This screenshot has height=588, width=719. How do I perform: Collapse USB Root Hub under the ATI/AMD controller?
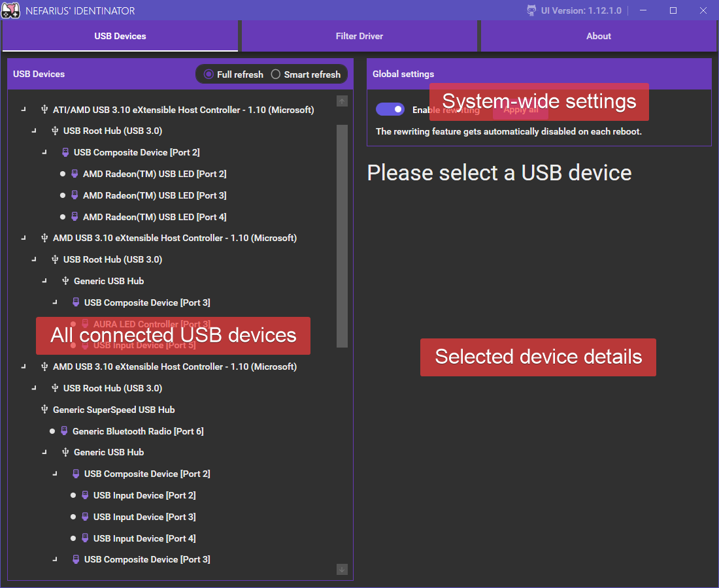[x=34, y=131]
